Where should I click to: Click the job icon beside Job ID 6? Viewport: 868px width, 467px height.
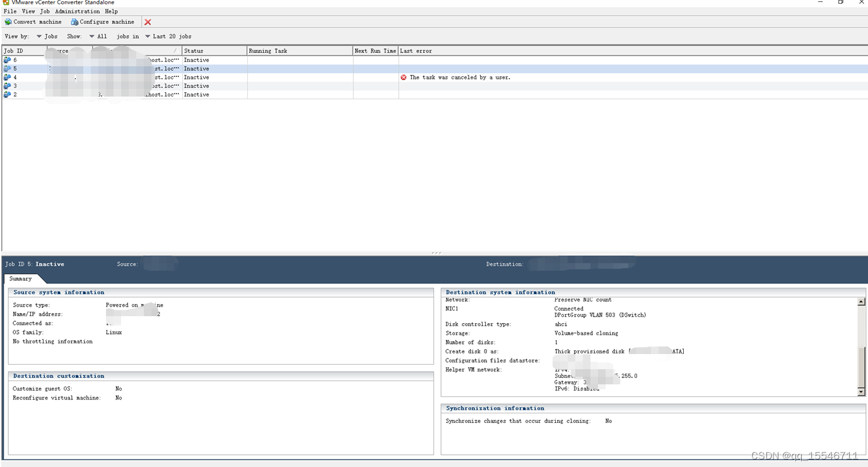[x=6, y=59]
